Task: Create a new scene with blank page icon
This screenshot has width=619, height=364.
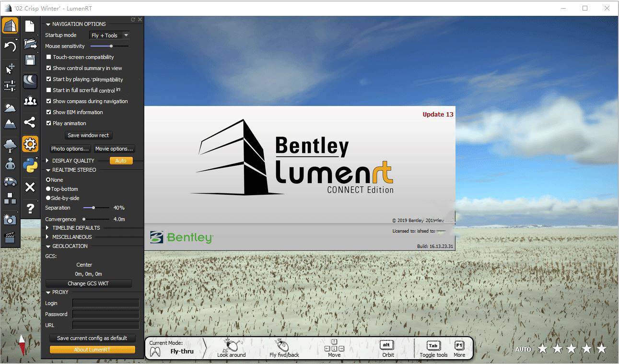Action: [30, 26]
